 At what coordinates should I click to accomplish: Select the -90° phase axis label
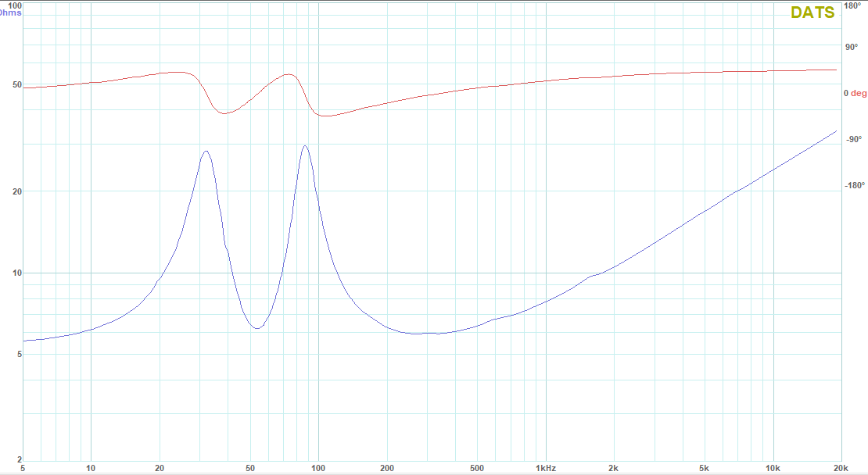point(852,140)
